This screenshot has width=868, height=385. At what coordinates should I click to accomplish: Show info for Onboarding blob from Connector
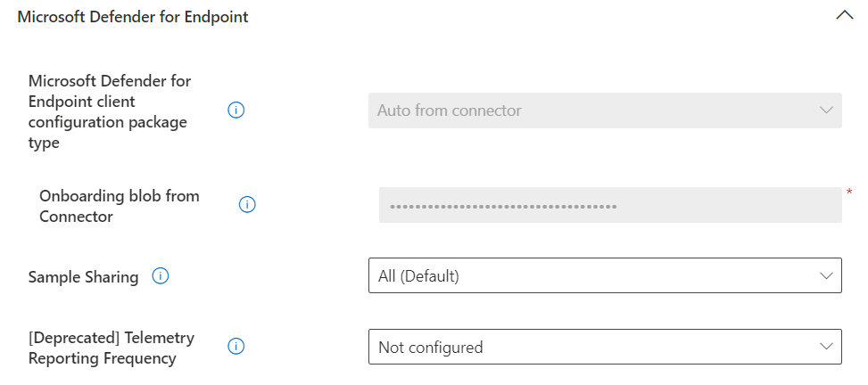click(247, 205)
